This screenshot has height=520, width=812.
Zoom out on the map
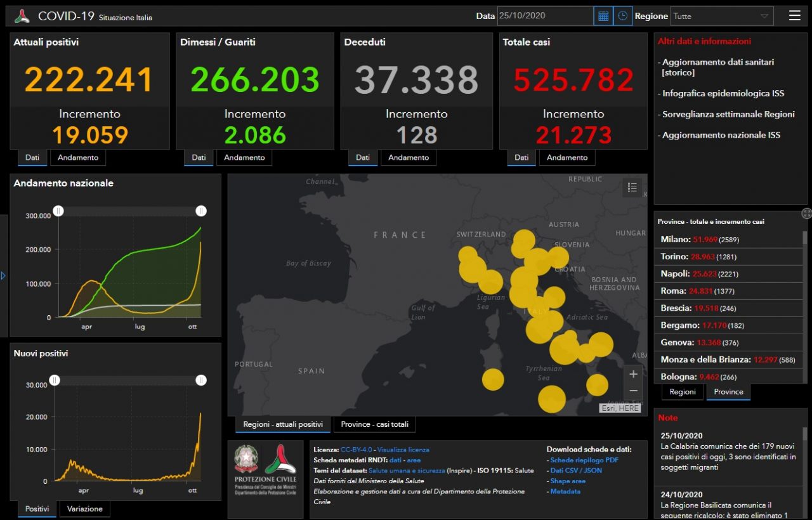(x=633, y=391)
